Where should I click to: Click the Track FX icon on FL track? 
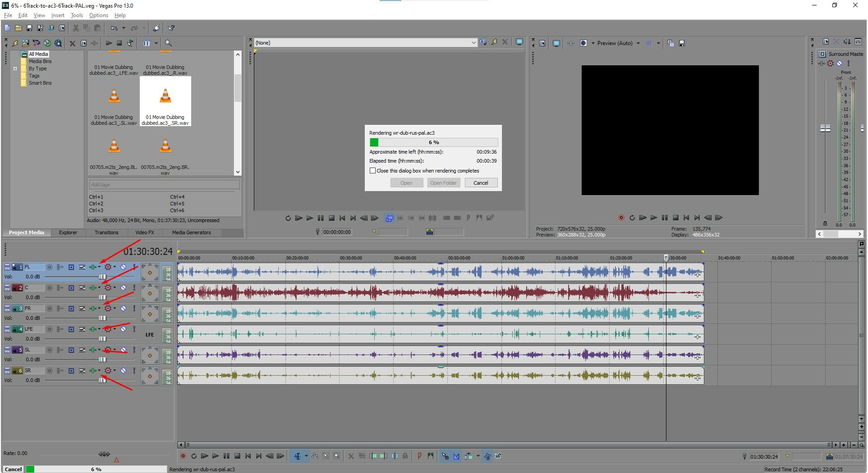(x=92, y=267)
